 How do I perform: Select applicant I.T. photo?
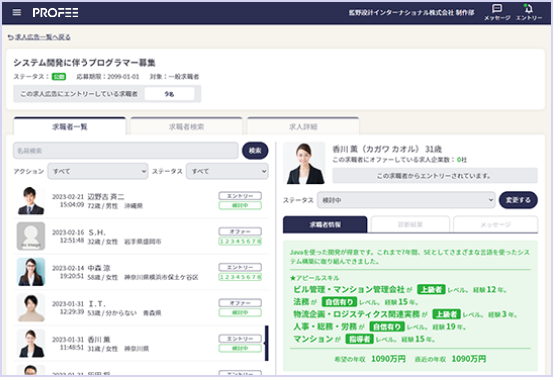pyautogui.click(x=31, y=308)
